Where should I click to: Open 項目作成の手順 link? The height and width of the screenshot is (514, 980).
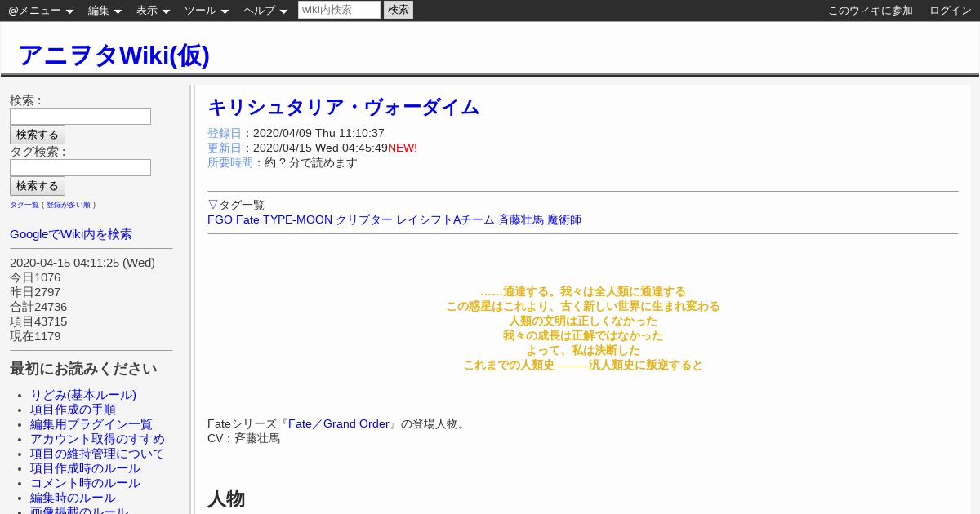tap(73, 410)
